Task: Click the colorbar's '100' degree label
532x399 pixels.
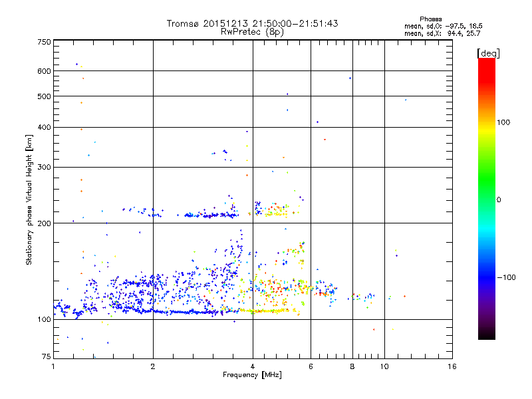Action: 503,122
